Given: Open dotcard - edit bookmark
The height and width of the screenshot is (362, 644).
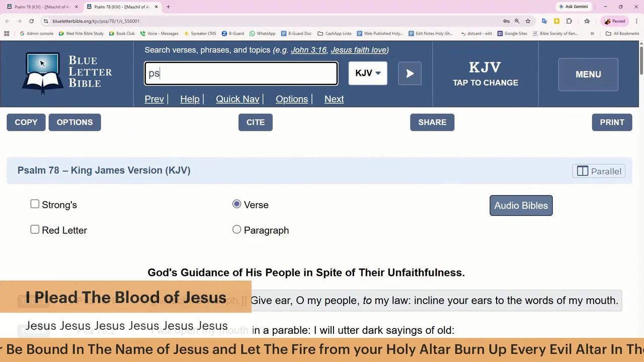Looking at the screenshot, I should [475, 34].
